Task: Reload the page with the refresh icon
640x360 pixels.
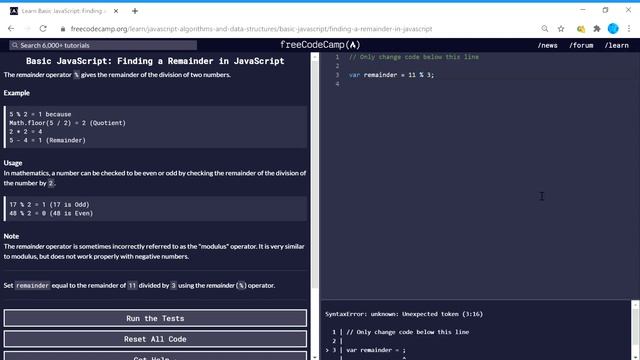Action: [43, 29]
